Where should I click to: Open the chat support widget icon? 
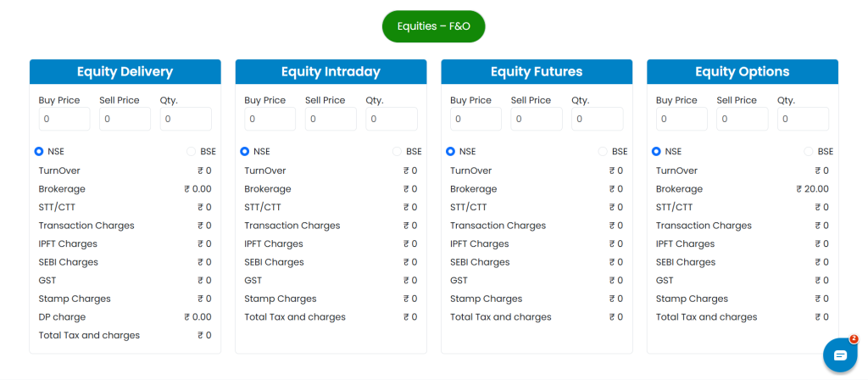[840, 355]
